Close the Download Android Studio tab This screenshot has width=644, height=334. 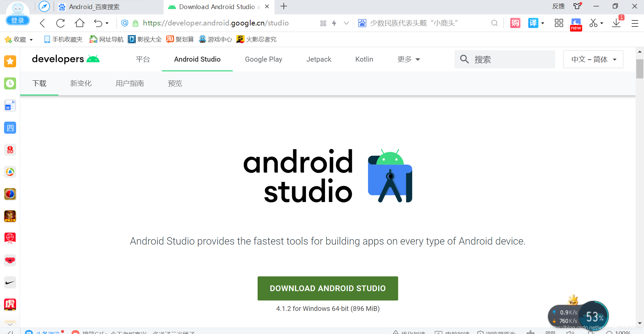267,6
